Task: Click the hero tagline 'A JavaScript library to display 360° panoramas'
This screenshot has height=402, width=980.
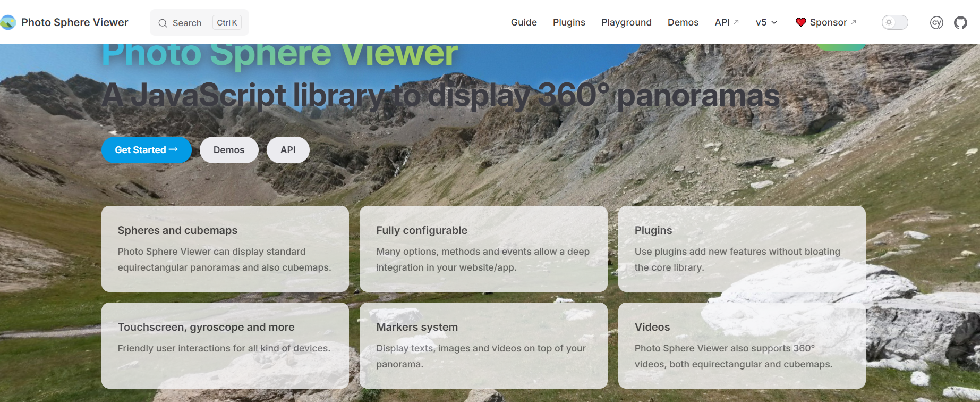Action: coord(441,96)
